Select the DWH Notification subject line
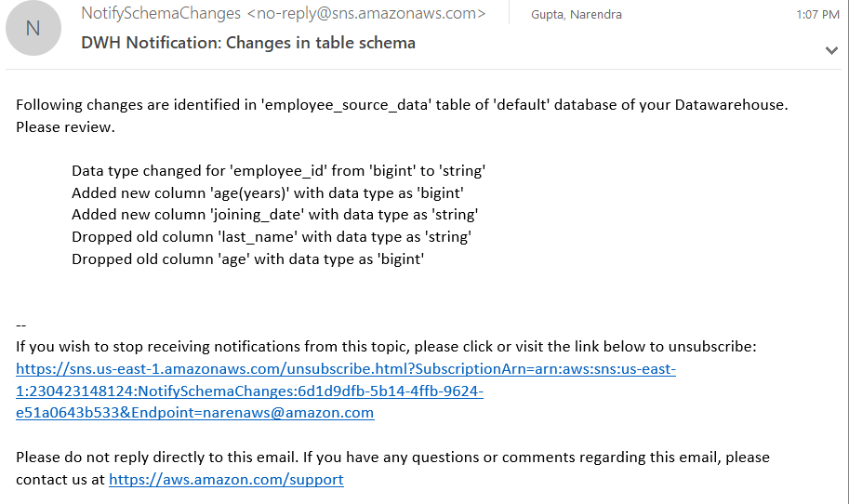This screenshot has height=504, width=849. coord(248,43)
